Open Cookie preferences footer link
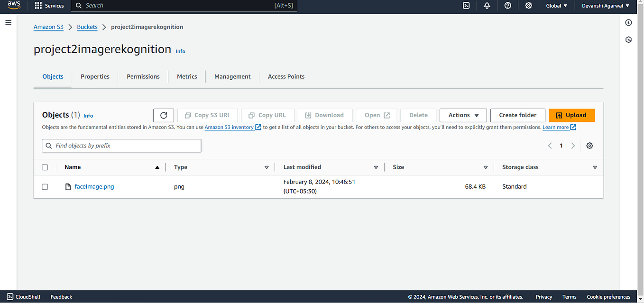 coord(608,297)
